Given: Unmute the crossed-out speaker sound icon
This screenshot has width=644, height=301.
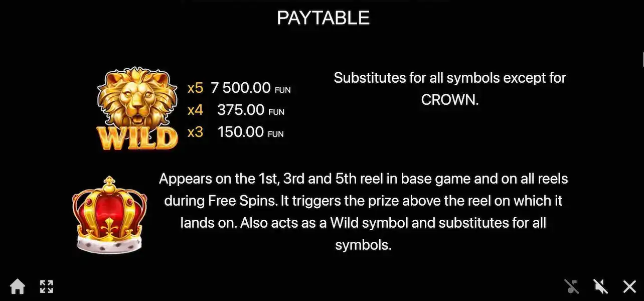Looking at the screenshot, I should [600, 286].
